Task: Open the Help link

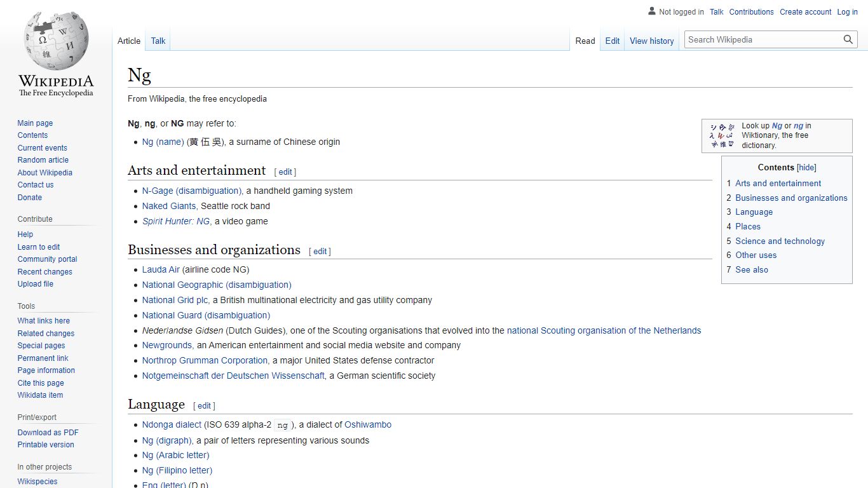Action: point(25,234)
